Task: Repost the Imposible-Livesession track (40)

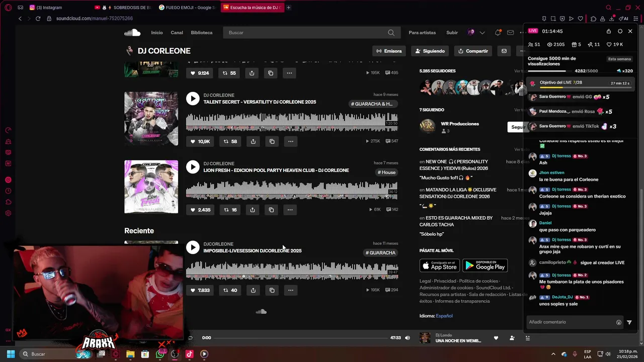Action: coord(230,290)
